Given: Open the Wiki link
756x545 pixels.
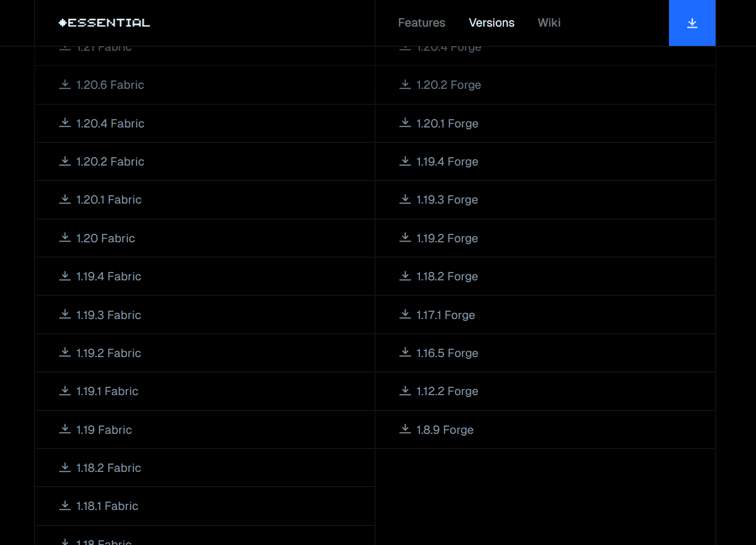Looking at the screenshot, I should click(x=549, y=23).
